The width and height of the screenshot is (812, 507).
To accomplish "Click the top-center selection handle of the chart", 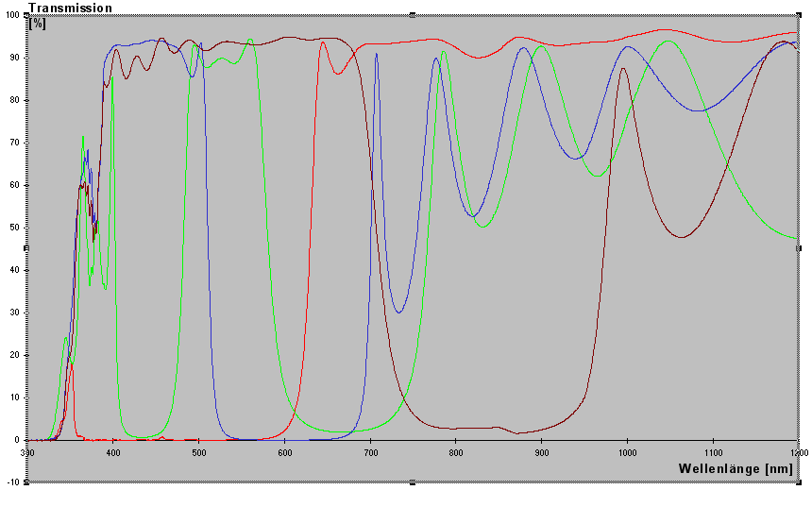I will (x=413, y=14).
